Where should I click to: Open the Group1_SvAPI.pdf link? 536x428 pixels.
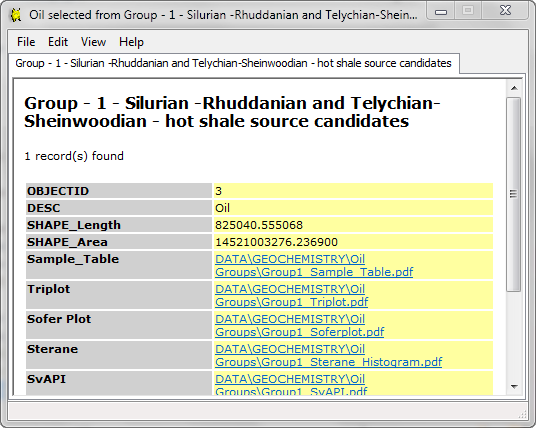coord(291,385)
